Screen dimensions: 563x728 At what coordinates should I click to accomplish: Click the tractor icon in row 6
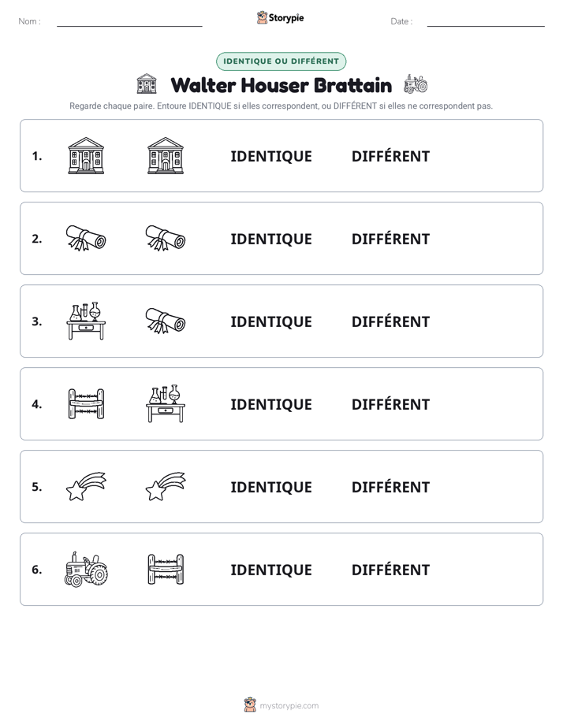tap(86, 569)
